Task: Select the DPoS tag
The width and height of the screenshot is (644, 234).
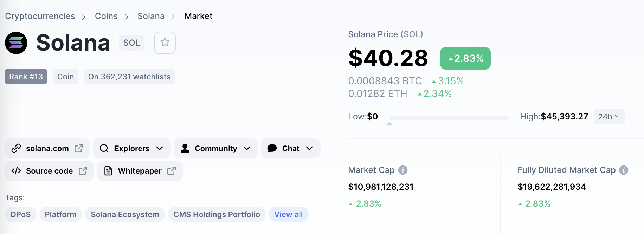Action: pyautogui.click(x=21, y=214)
